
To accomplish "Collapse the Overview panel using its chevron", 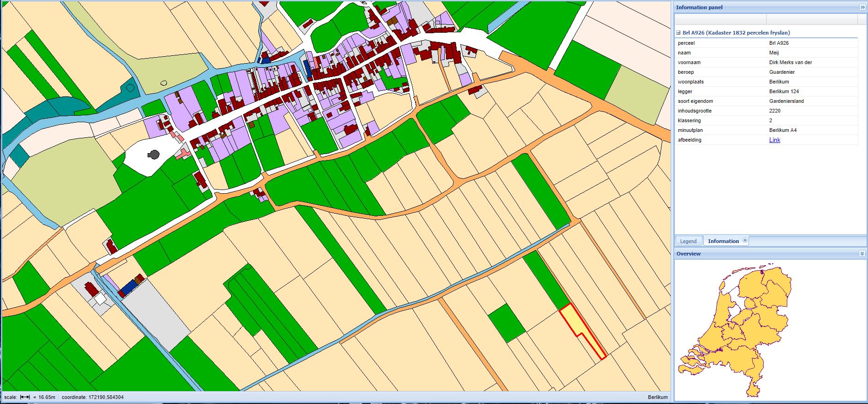I will (x=862, y=254).
